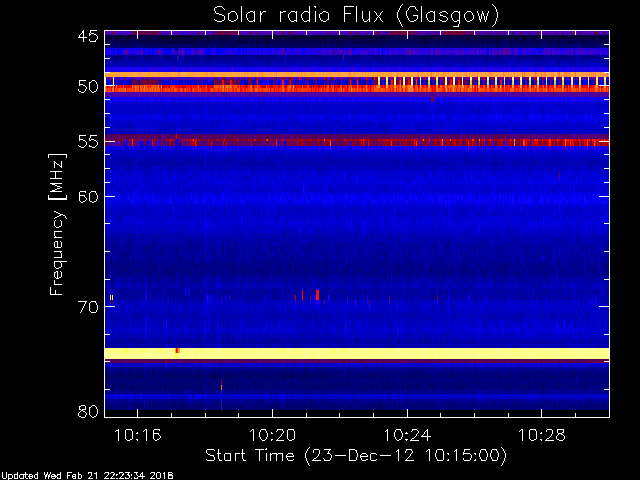The image size is (640, 480).
Task: Click the 10:20 time axis label
Action: [x=272, y=435]
